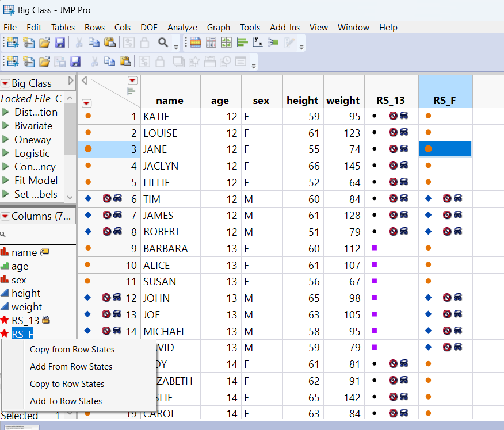Collapse data table panels with left arrow
The width and height of the screenshot is (504, 430).
(85, 80)
